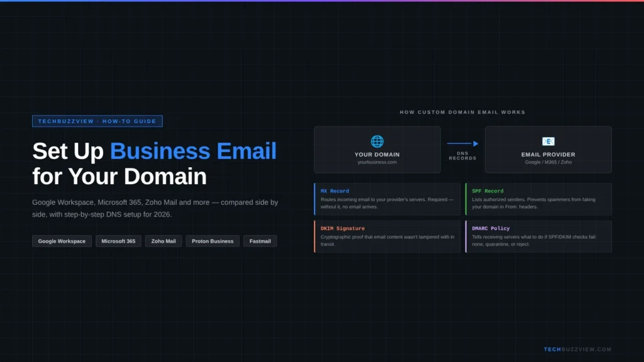Click the 'Business Email' headline text

(x=193, y=151)
